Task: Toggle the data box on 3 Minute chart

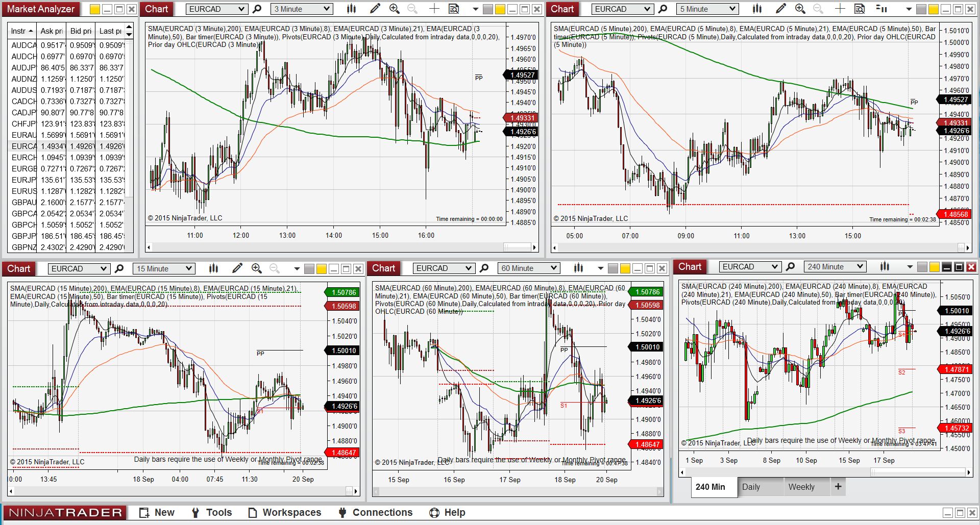Action: click(453, 9)
